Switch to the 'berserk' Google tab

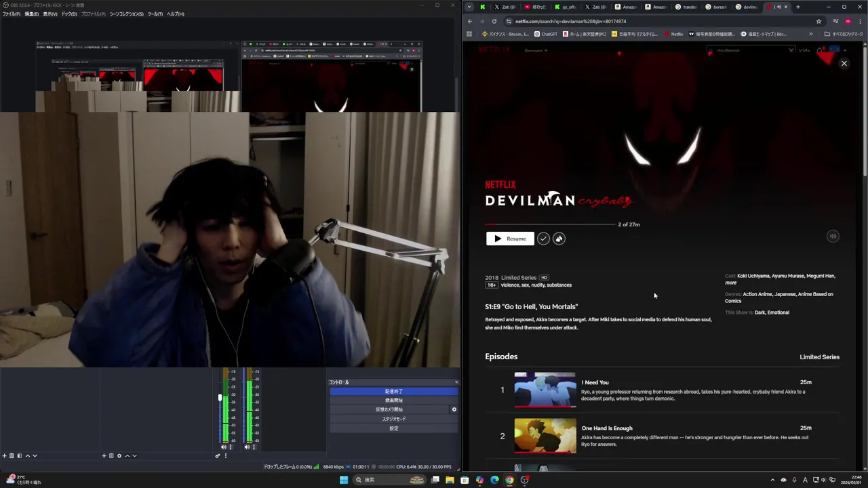pyautogui.click(x=716, y=7)
